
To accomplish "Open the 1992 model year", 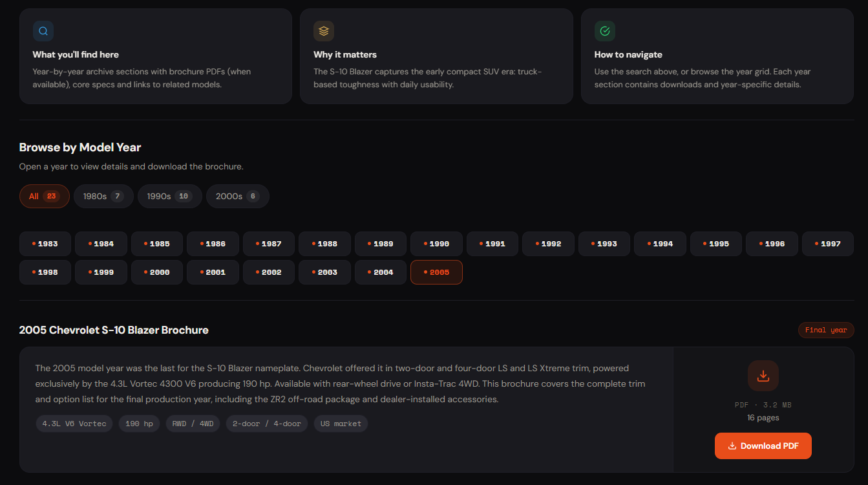I will coord(548,244).
